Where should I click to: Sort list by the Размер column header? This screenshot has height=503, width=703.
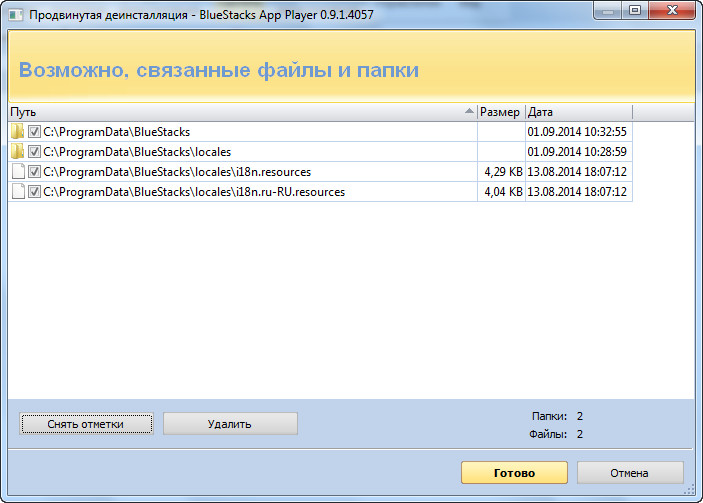[x=500, y=112]
